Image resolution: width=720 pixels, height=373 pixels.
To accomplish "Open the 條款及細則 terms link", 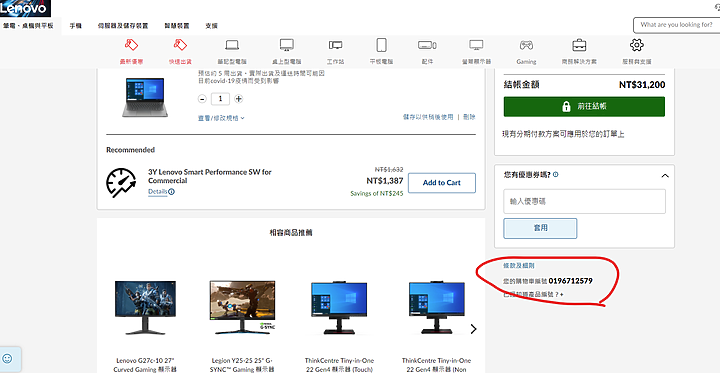I will point(519,266).
